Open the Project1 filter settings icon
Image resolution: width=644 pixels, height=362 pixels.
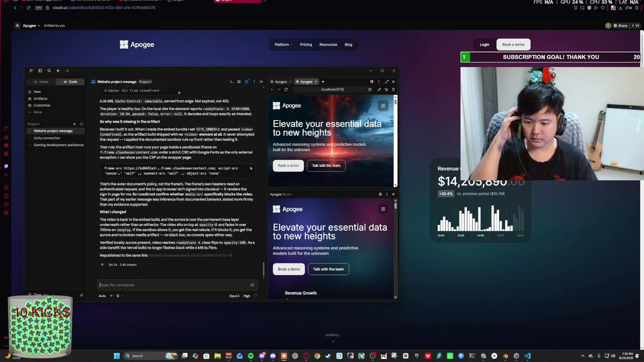point(81,124)
